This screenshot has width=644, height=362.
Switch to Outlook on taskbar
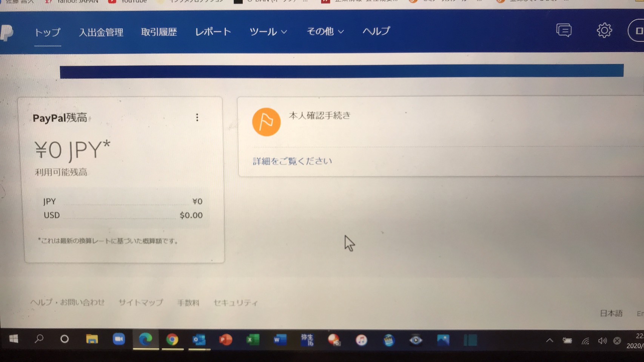199,340
